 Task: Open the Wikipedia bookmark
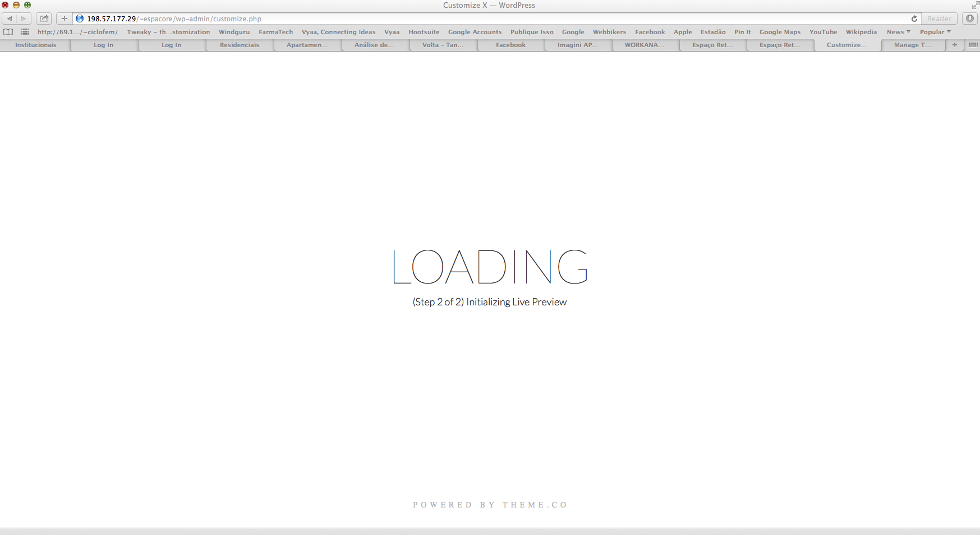861,32
